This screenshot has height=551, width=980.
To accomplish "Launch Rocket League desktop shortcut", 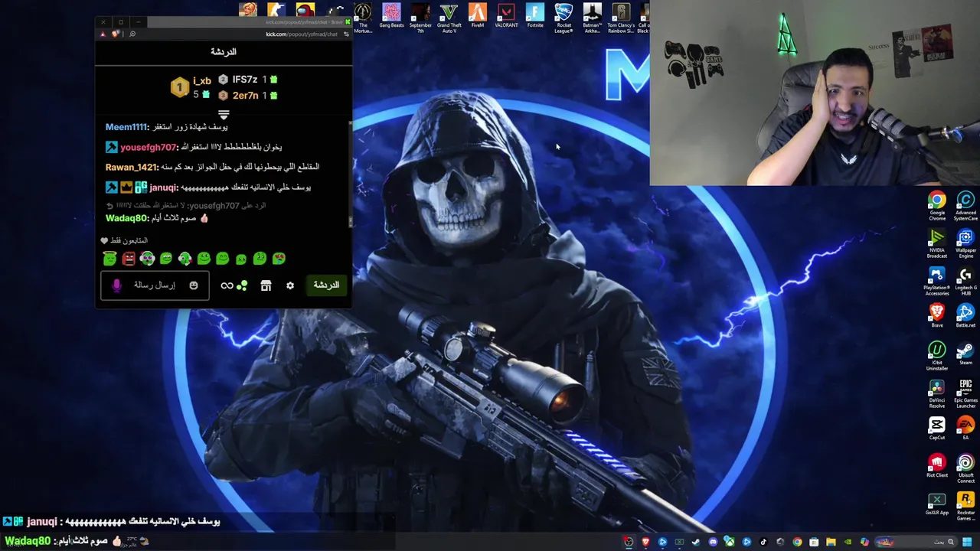I will click(x=563, y=17).
